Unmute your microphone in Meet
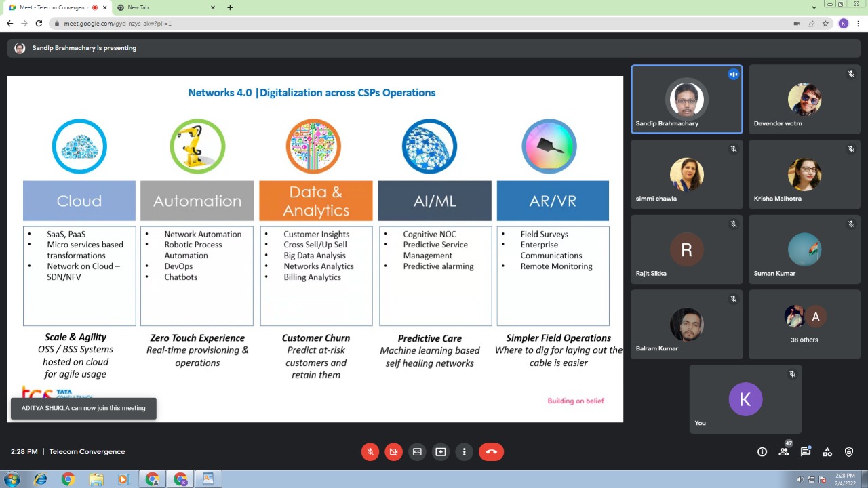The width and height of the screenshot is (868, 488). 370,452
